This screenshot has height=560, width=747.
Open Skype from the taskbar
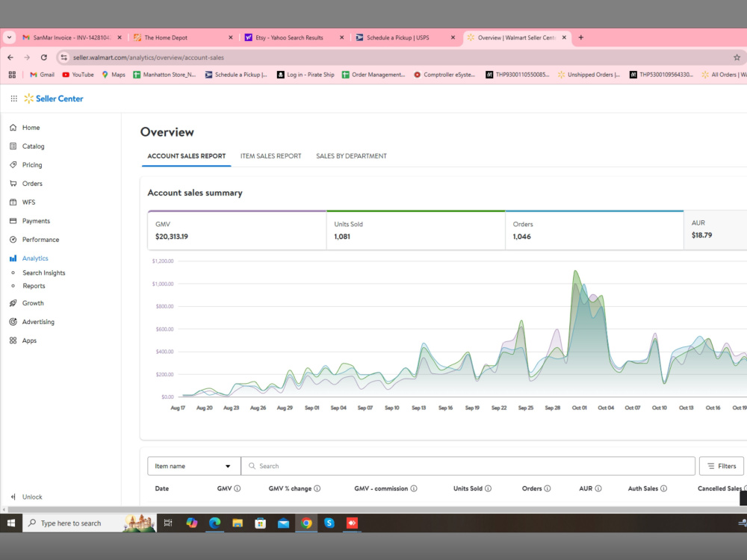point(329,523)
